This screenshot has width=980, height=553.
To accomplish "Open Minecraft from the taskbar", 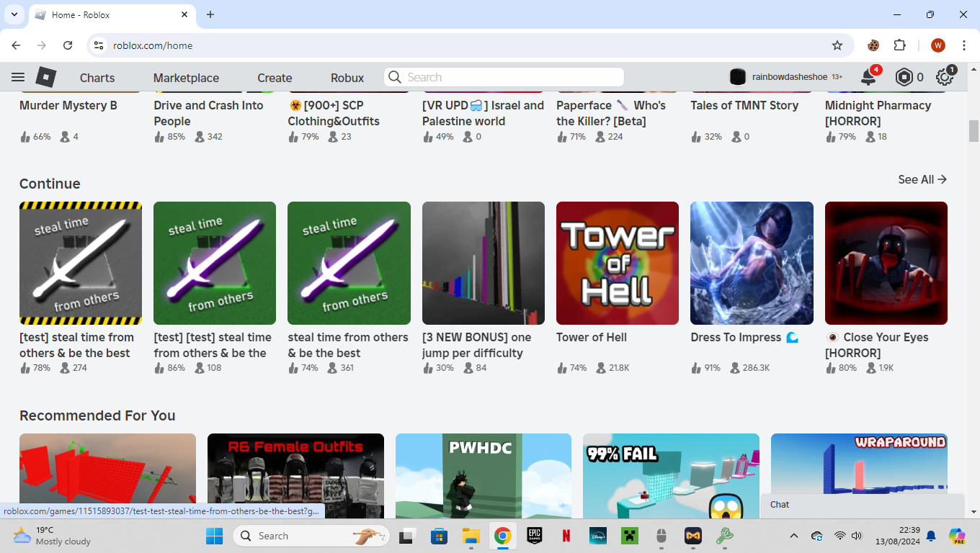I will pos(630,536).
